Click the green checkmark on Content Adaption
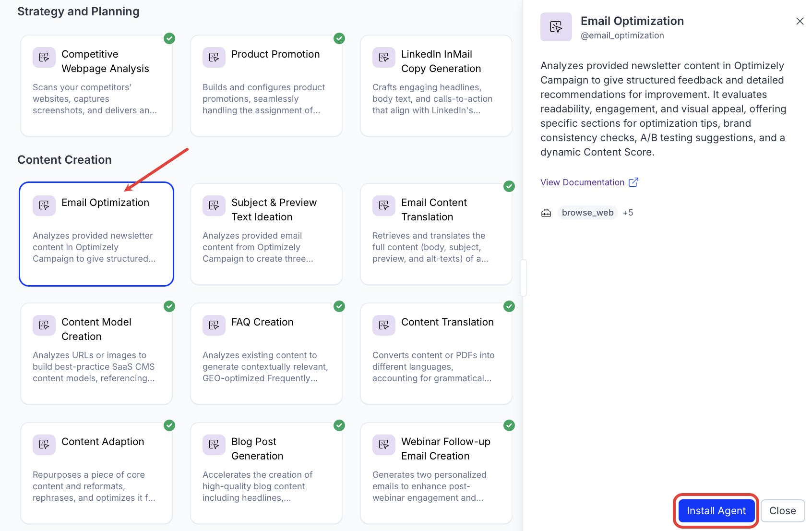 coord(169,425)
